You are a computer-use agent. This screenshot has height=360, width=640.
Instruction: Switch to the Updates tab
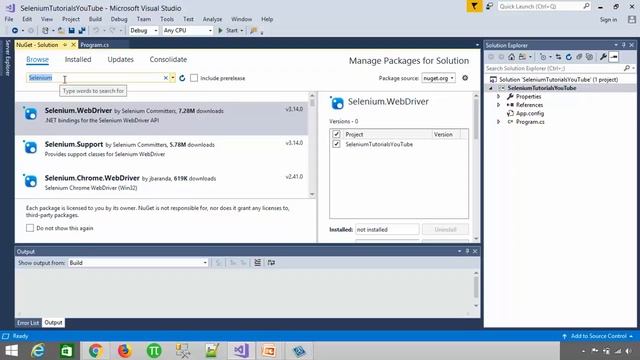120,60
